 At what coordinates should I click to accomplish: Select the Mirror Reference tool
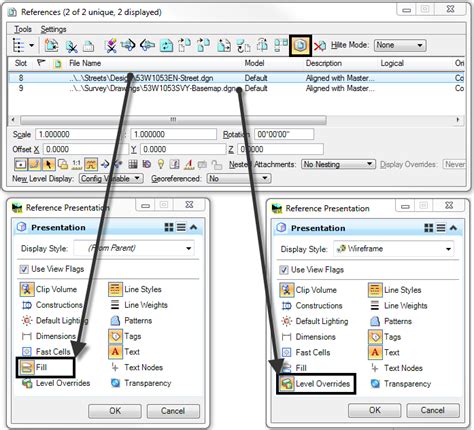tap(262, 45)
